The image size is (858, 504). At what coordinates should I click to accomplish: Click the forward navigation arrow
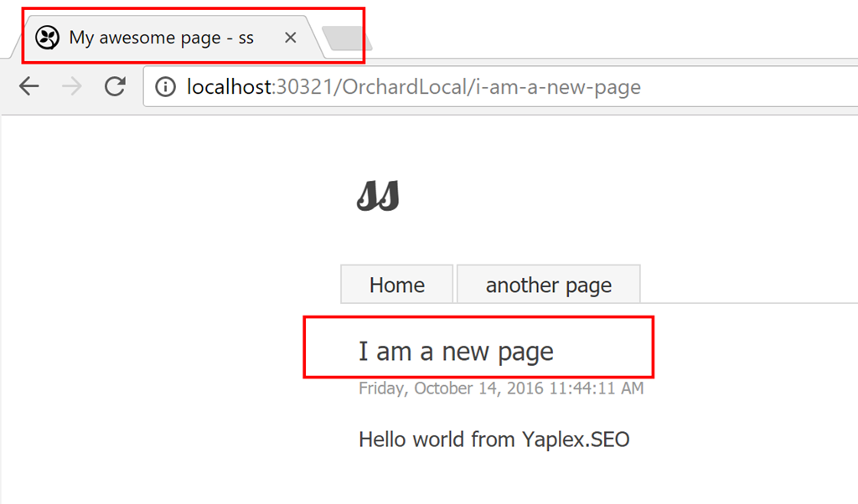(x=73, y=86)
